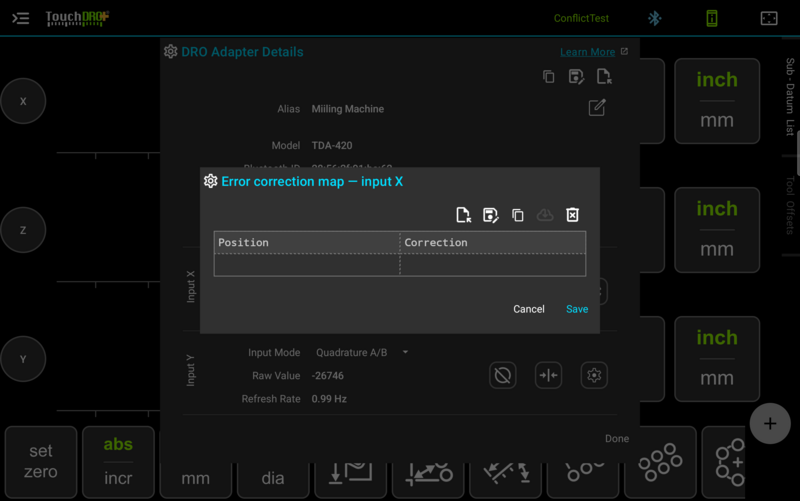Save adapter settings icon in details header
The width and height of the screenshot is (800, 501).
576,77
